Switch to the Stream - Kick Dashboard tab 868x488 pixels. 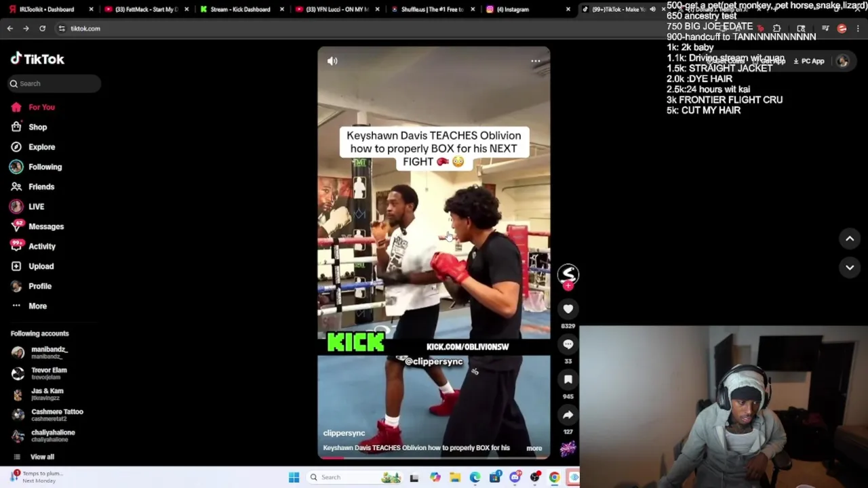click(x=239, y=9)
